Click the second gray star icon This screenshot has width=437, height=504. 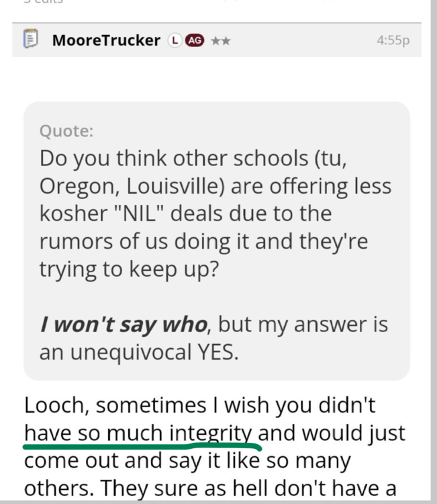click(226, 40)
